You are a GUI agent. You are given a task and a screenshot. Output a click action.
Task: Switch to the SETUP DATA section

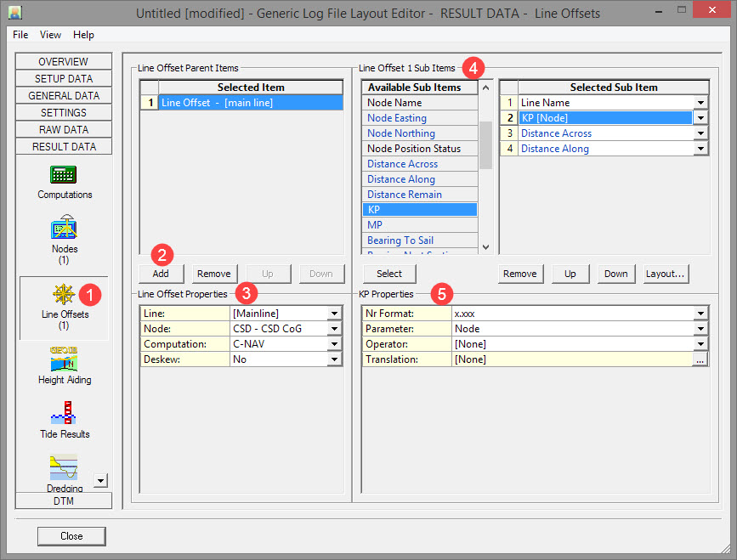coord(64,79)
